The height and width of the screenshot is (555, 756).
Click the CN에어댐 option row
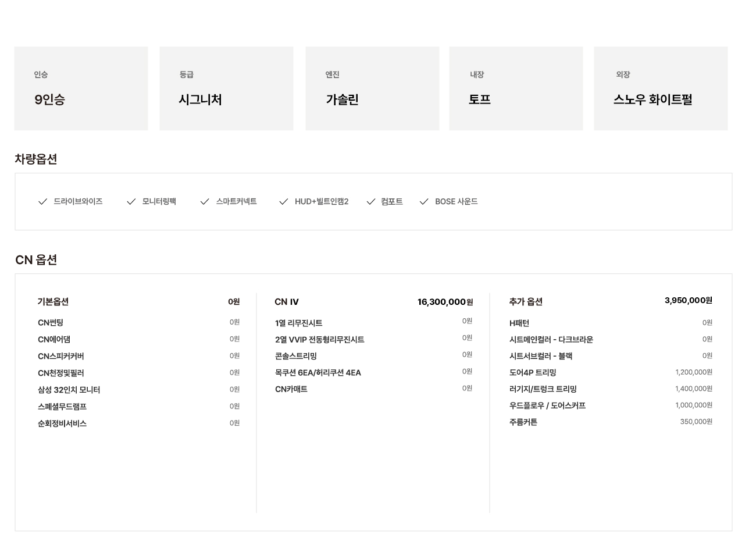coord(138,340)
